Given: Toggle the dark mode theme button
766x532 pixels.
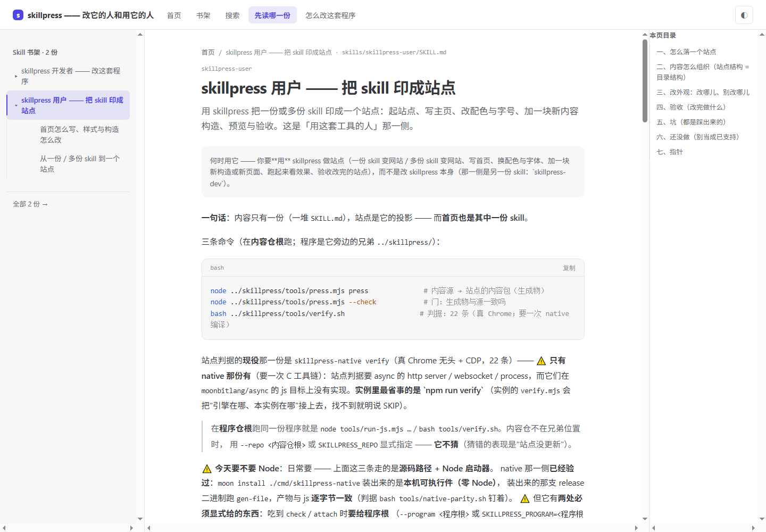Looking at the screenshot, I should coord(744,15).
